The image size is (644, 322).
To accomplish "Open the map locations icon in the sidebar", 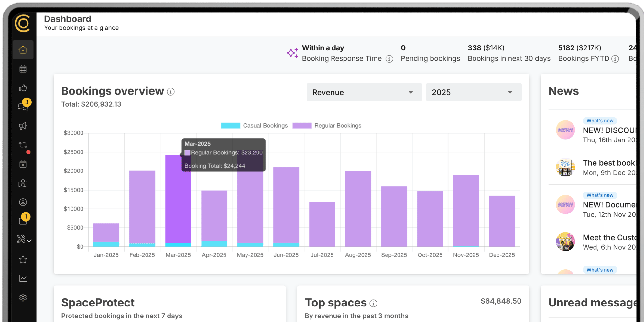I will point(23,183).
